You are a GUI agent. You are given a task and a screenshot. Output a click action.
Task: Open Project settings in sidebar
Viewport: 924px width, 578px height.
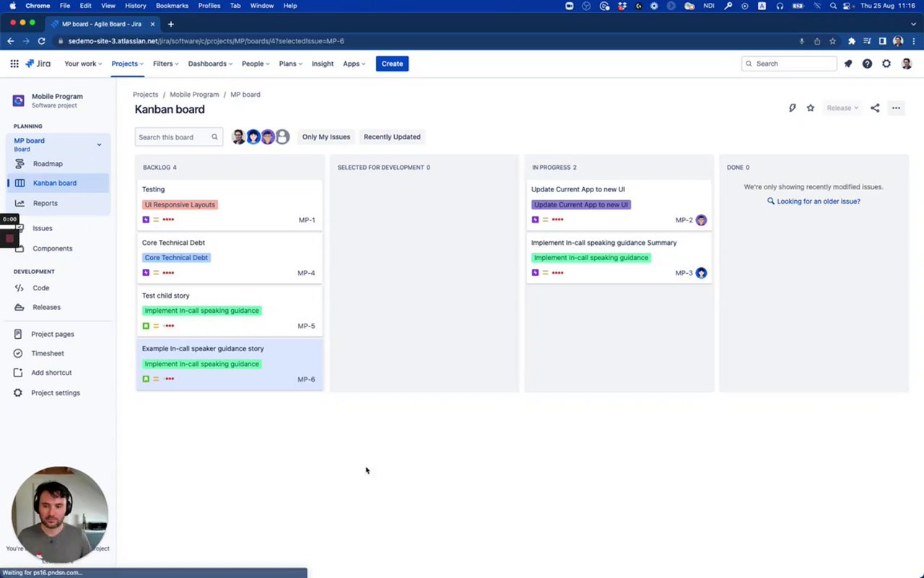[58, 393]
